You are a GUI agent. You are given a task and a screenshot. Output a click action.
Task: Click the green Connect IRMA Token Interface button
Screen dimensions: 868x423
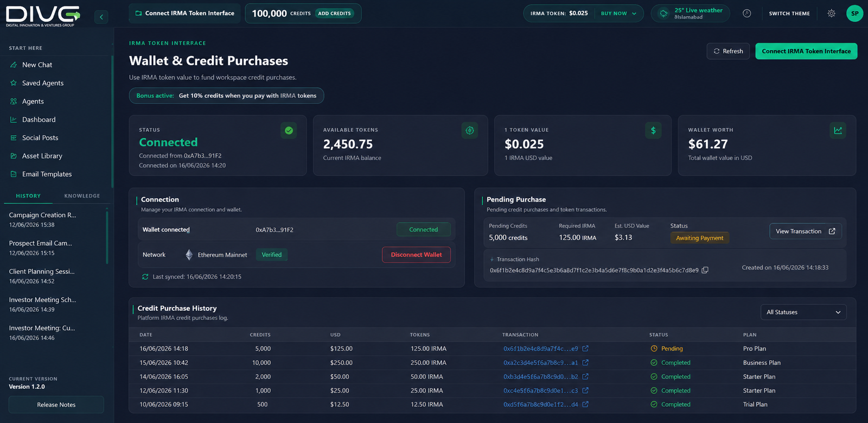click(806, 51)
